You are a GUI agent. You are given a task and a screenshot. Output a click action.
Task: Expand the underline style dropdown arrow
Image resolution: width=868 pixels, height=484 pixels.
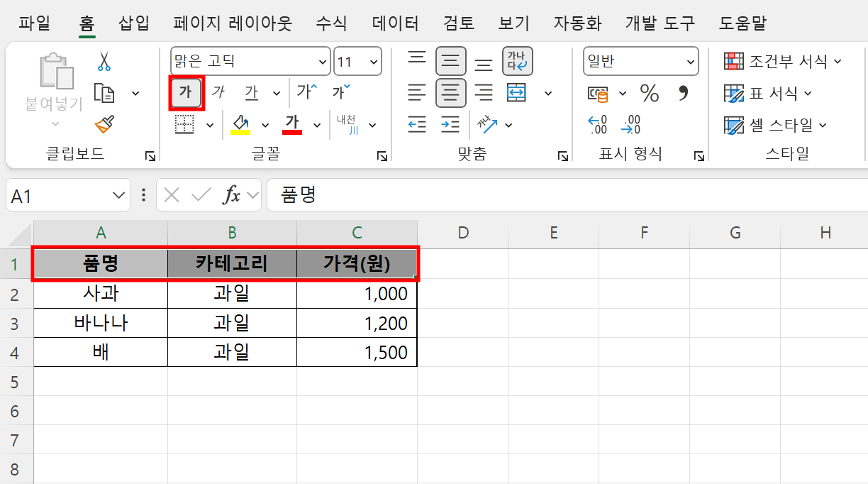click(277, 93)
